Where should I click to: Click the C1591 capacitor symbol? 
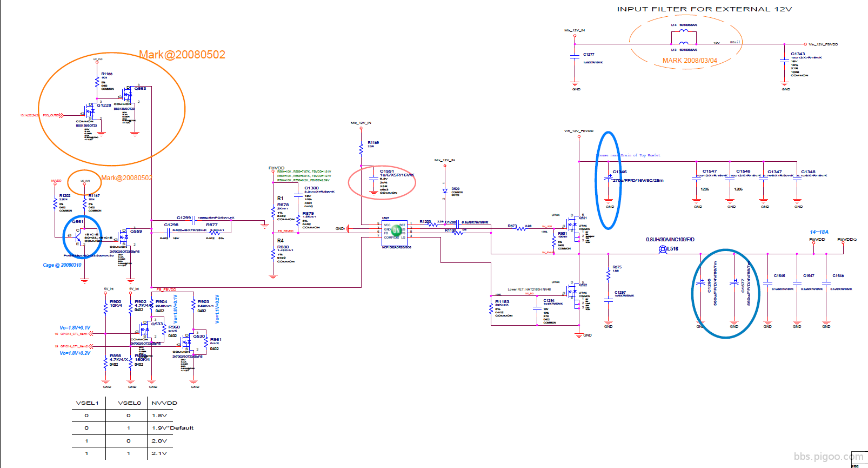pos(373,178)
